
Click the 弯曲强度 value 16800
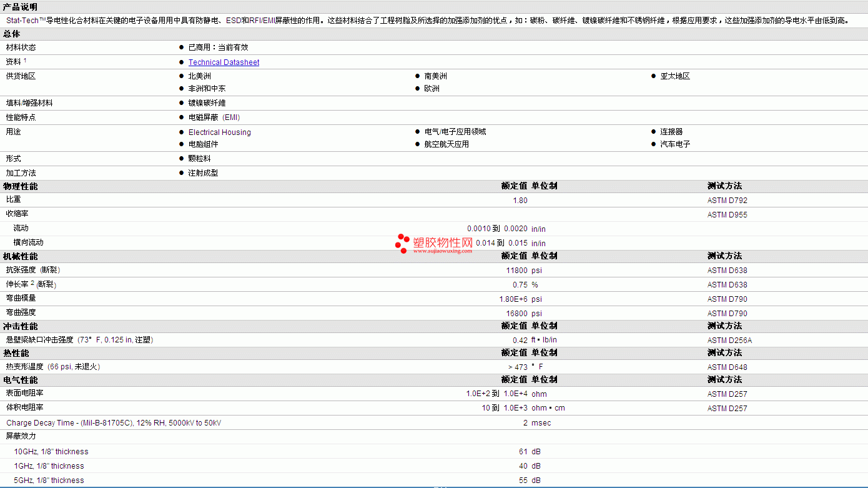click(x=517, y=314)
